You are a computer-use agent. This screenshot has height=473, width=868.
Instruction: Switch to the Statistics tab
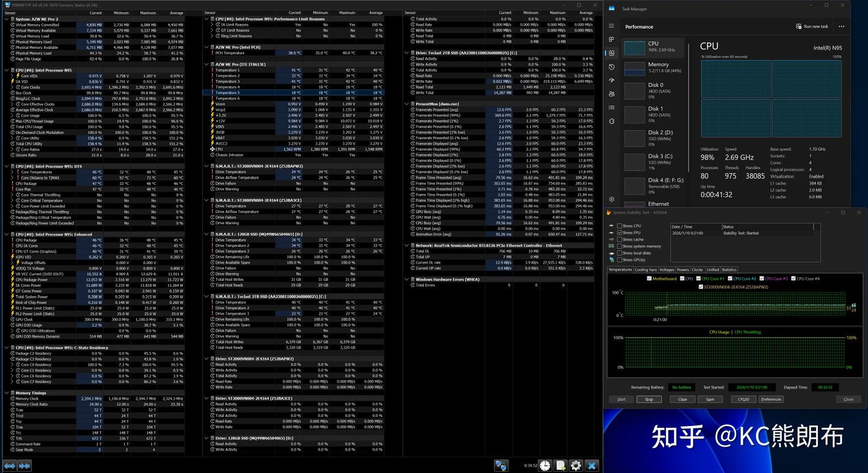tap(729, 270)
